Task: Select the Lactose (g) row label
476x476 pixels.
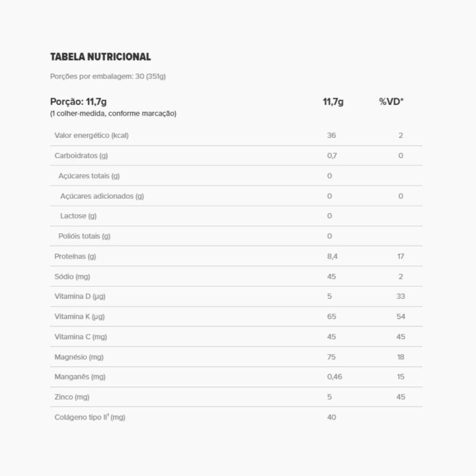Action: coord(78,216)
